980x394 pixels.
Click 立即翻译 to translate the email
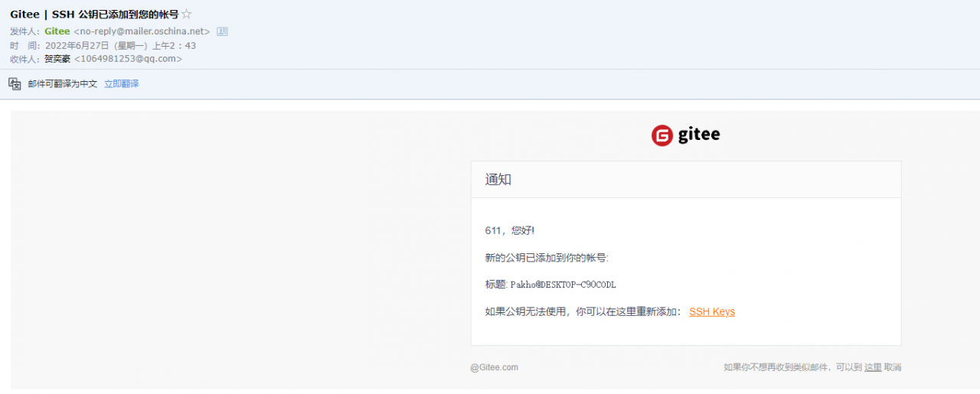[122, 84]
